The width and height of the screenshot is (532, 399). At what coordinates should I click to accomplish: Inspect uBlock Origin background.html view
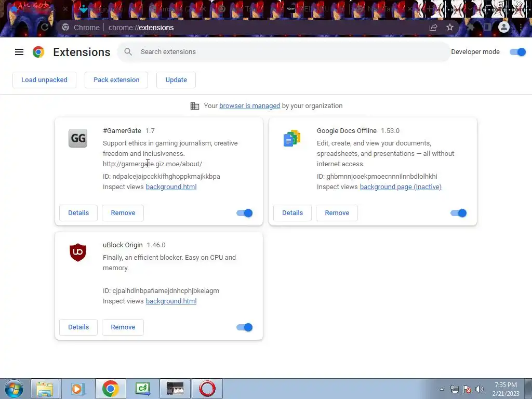point(171,301)
